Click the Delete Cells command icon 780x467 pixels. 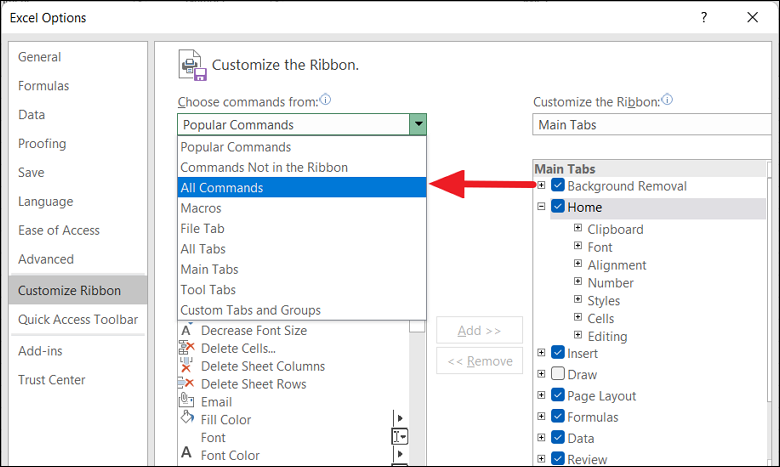pos(186,348)
